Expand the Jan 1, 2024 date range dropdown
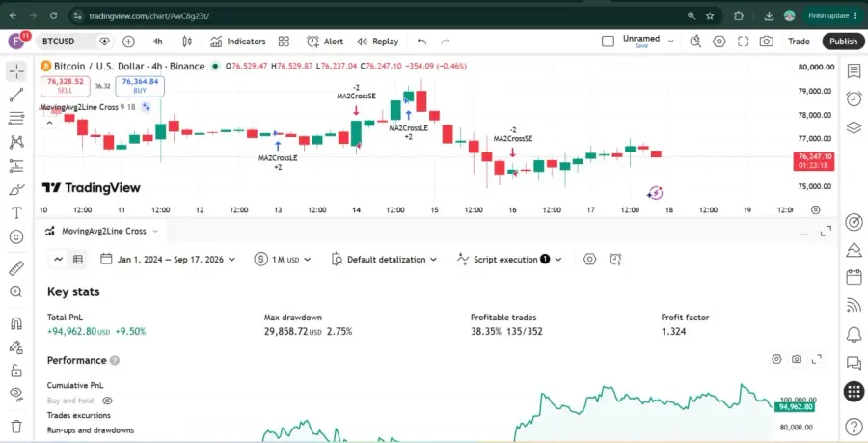 pos(168,260)
